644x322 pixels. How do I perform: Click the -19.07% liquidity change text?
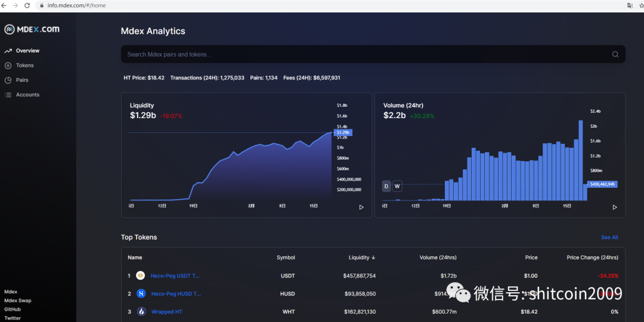(x=171, y=116)
